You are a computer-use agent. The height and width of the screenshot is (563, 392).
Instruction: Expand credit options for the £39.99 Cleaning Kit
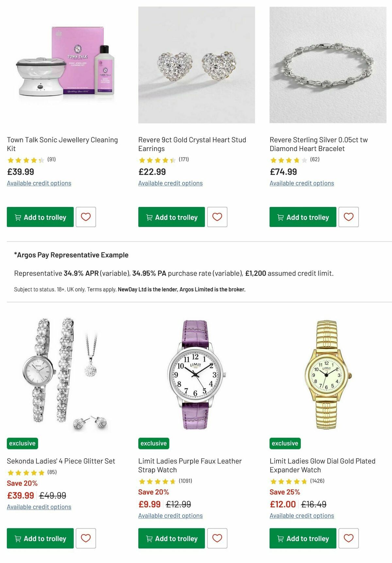tap(39, 183)
